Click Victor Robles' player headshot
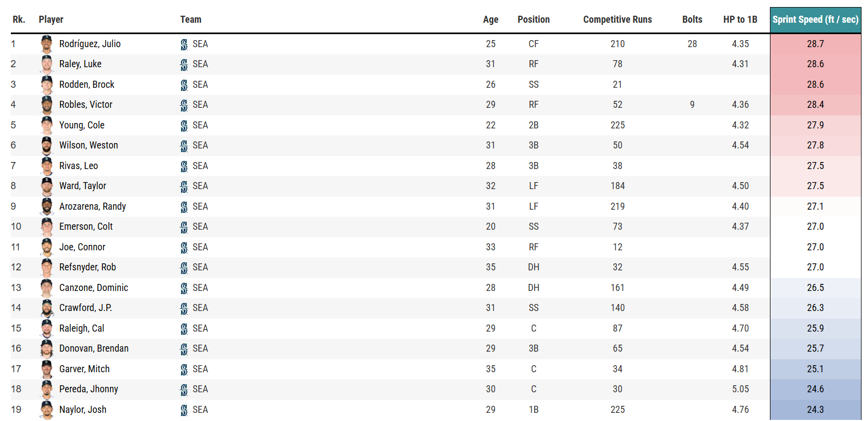The height and width of the screenshot is (421, 868). pos(47,105)
